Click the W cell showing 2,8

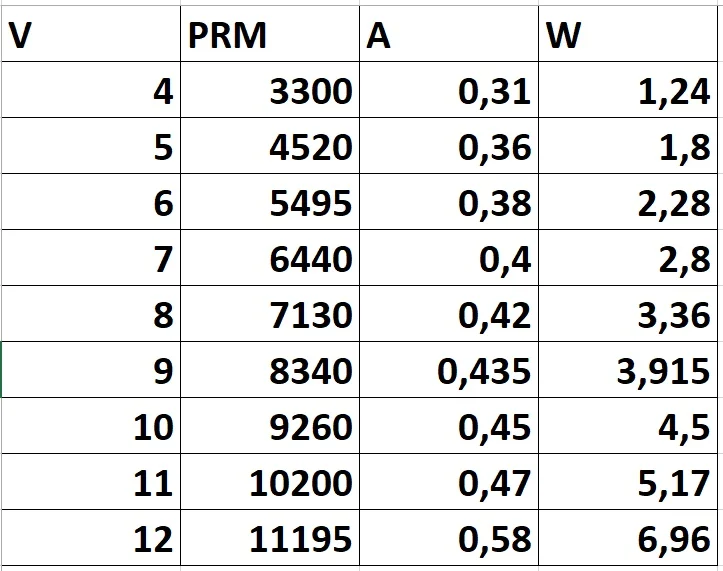click(x=628, y=258)
